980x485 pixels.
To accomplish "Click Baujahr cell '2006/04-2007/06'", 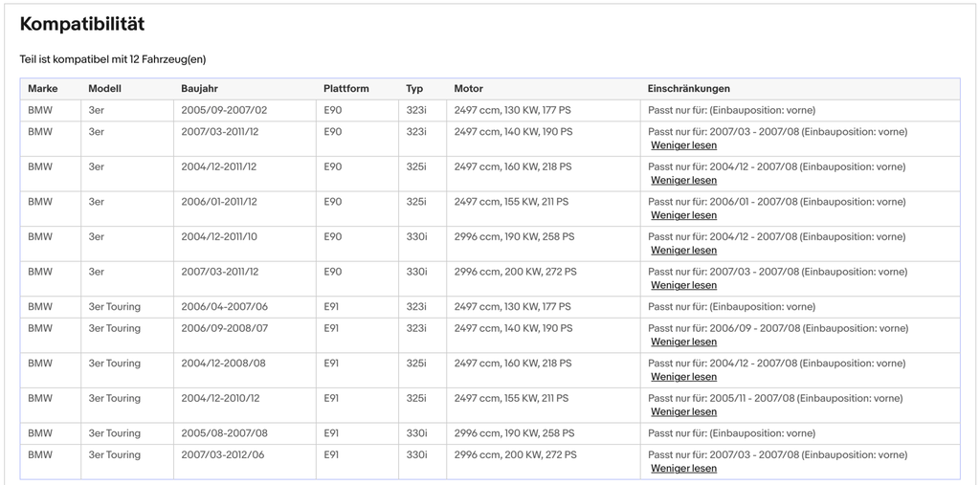I will coord(224,307).
